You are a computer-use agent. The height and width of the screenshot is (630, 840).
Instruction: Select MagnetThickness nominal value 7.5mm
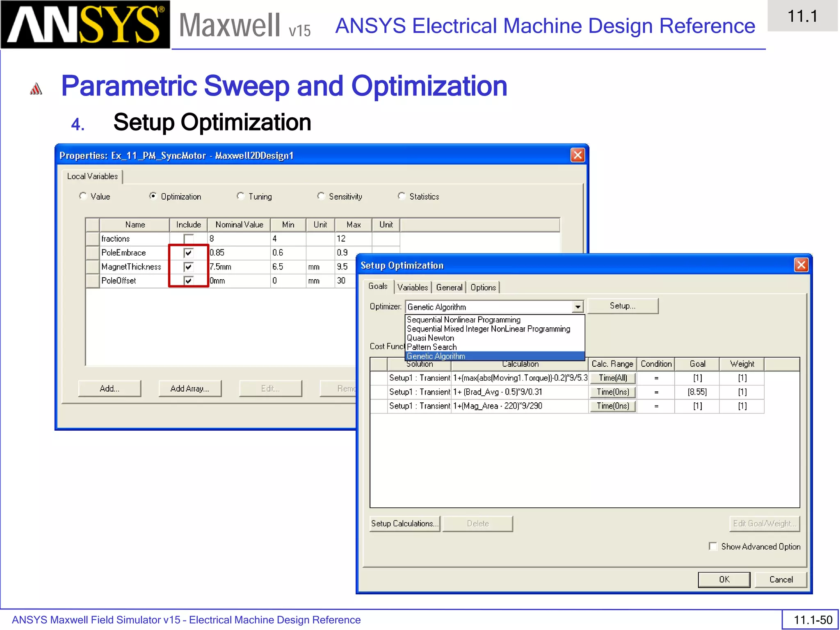point(239,267)
